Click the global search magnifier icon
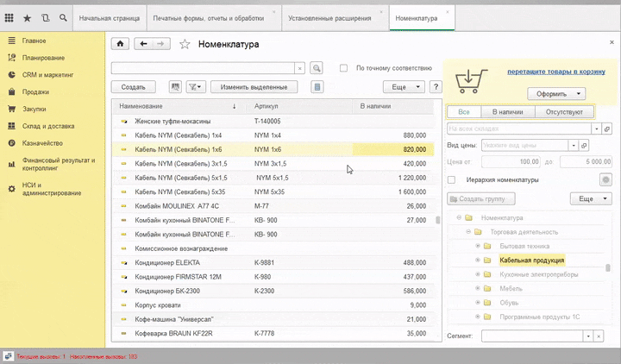 63,18
